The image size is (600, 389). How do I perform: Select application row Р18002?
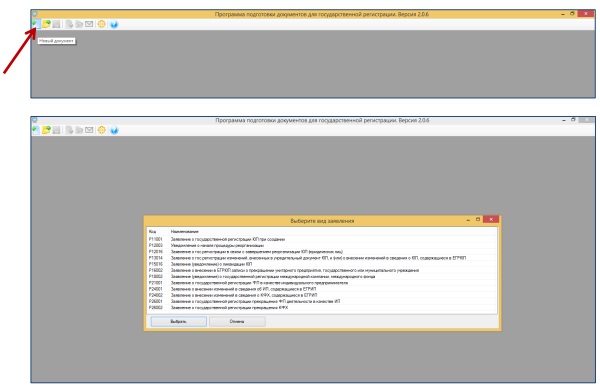(x=322, y=276)
